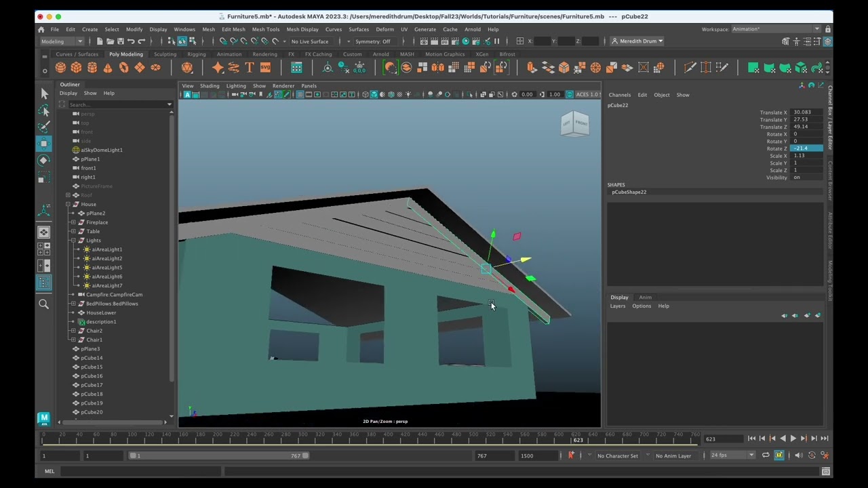Click the Rotate Z value field
The width and height of the screenshot is (868, 488).
[x=806, y=148]
